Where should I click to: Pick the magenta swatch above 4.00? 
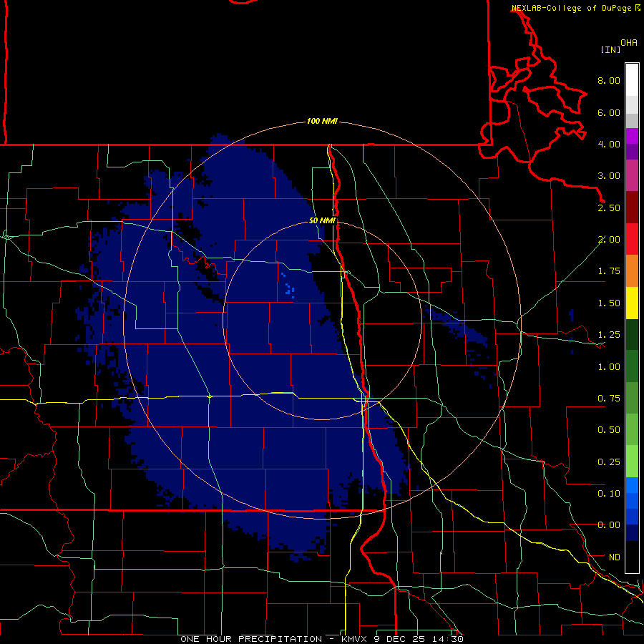tap(632, 136)
